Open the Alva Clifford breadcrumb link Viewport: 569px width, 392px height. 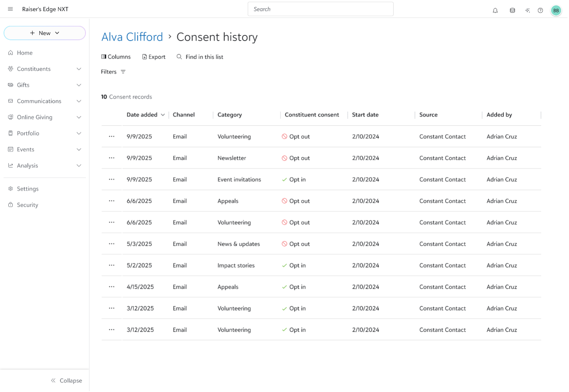132,37
